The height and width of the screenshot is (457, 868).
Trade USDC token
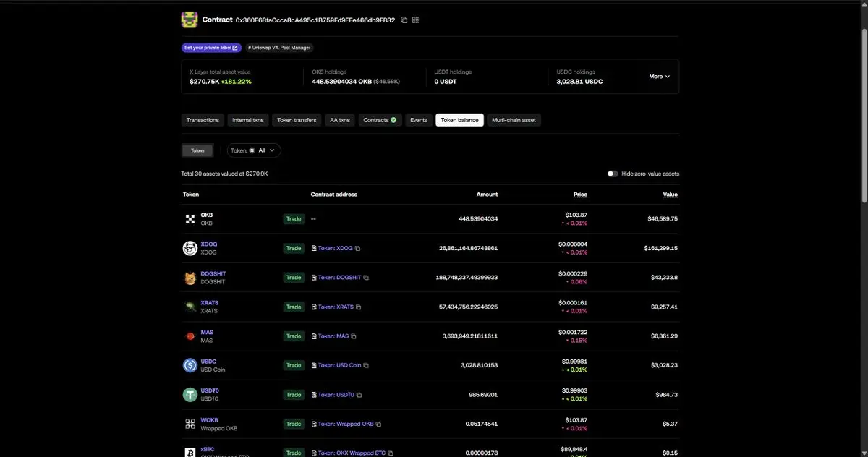coord(294,365)
